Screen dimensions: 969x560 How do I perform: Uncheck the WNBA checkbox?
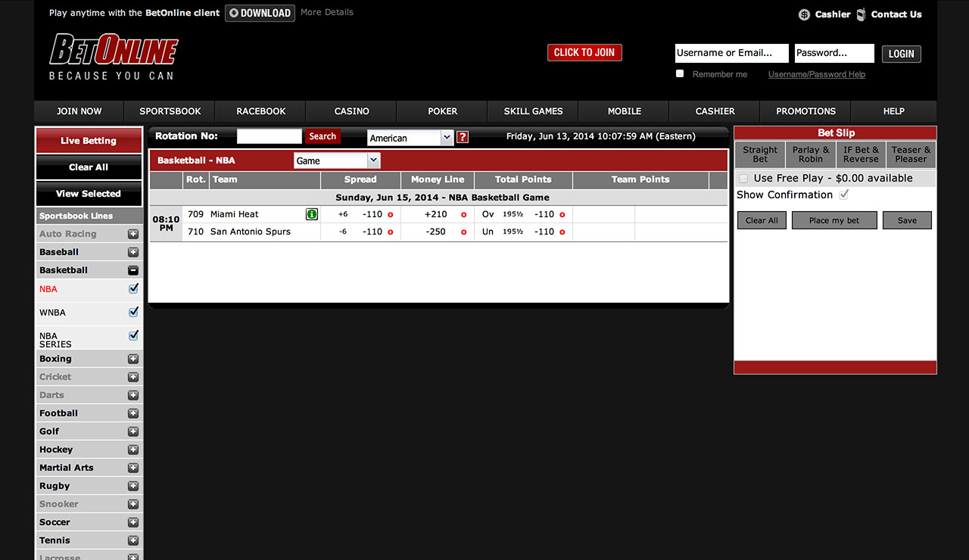[134, 312]
